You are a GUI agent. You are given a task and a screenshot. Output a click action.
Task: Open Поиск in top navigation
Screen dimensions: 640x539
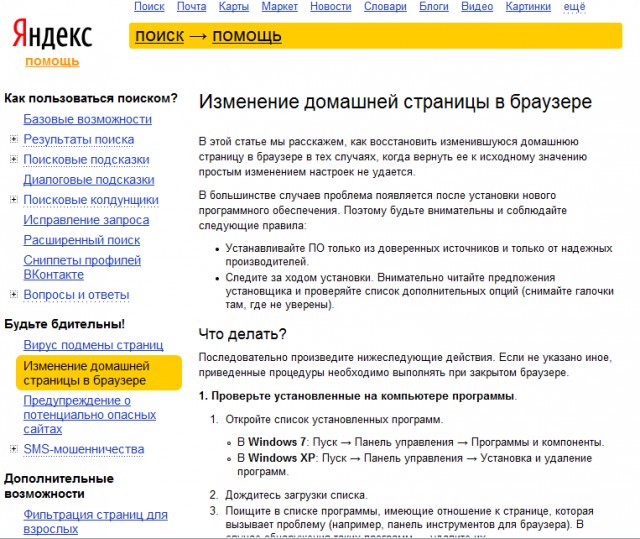click(x=149, y=7)
